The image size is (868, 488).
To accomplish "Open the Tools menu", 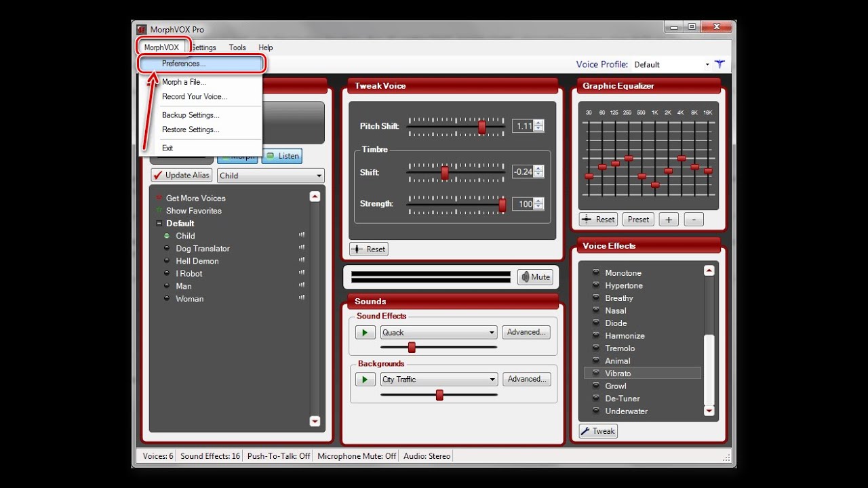I will (x=237, y=47).
